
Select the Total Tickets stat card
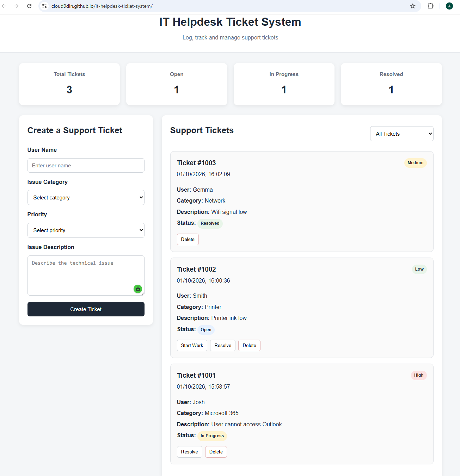click(69, 84)
